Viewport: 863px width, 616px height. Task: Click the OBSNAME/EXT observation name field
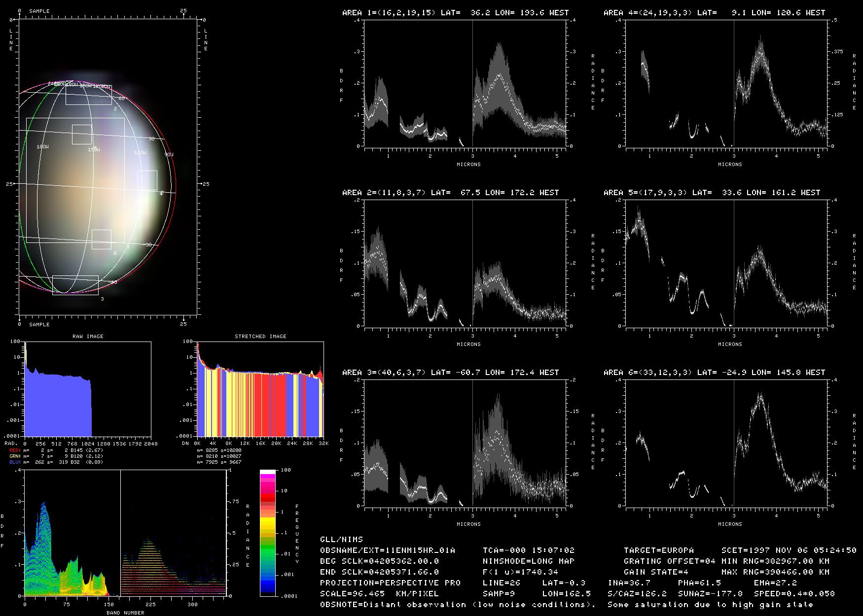click(x=387, y=550)
